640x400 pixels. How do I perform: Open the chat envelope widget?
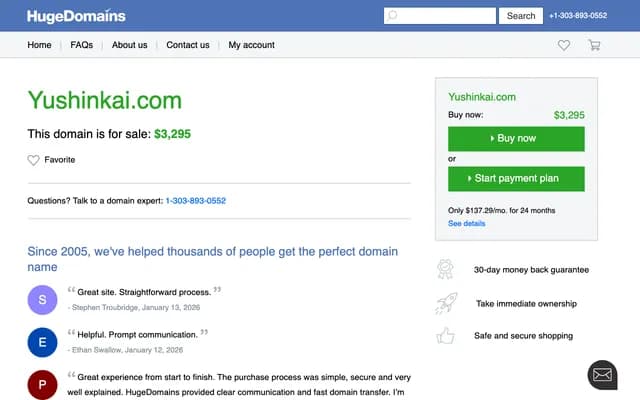[x=602, y=375]
